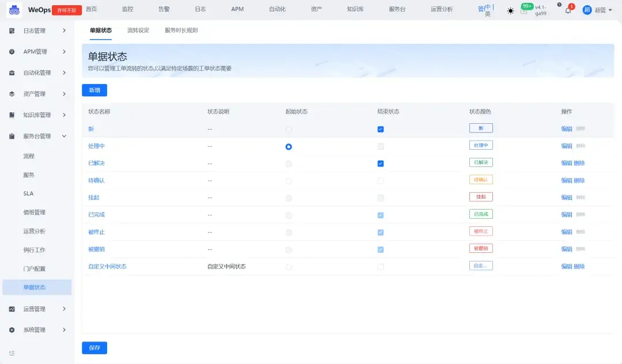The width and height of the screenshot is (622, 364).
Task: Select start-state radio for 处理中
Action: (x=289, y=147)
